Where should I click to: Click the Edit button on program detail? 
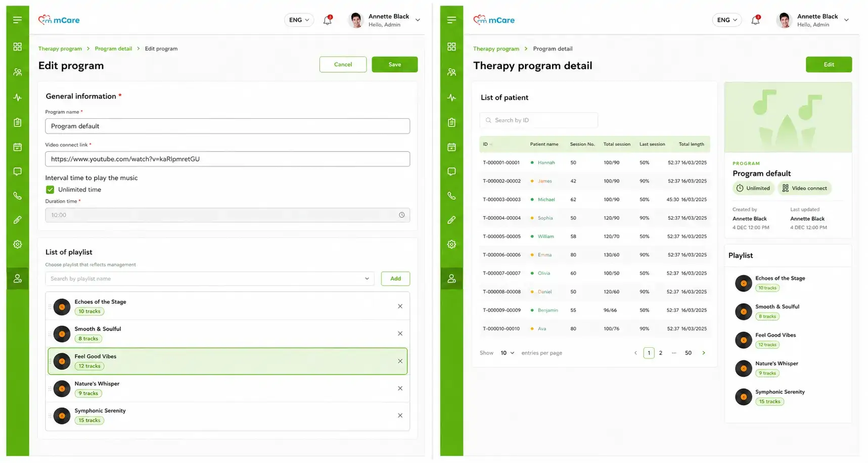tap(829, 64)
